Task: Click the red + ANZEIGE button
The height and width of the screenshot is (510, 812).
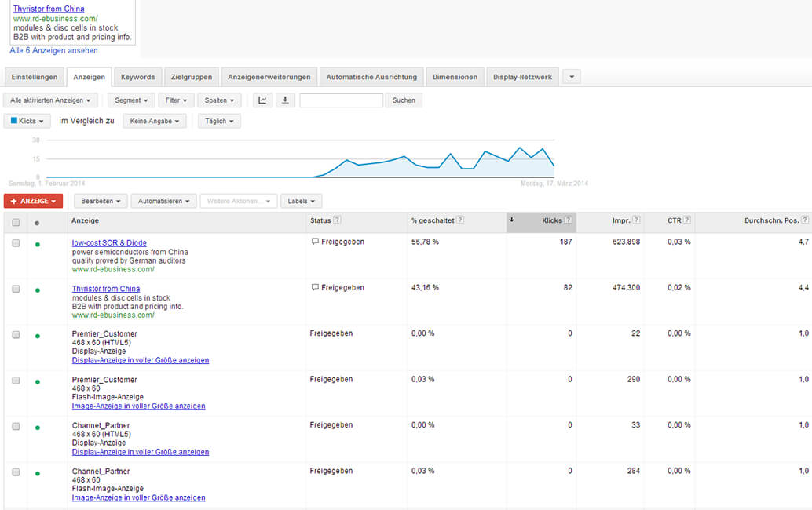Action: (33, 201)
